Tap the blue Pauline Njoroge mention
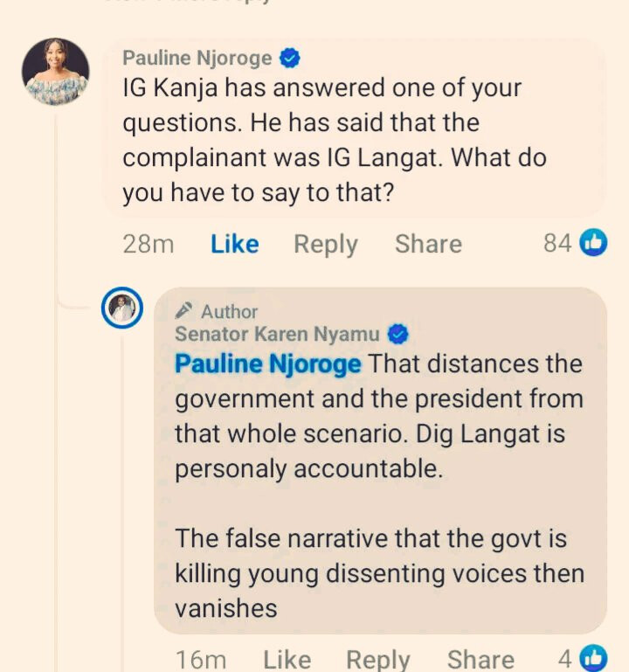 (267, 364)
